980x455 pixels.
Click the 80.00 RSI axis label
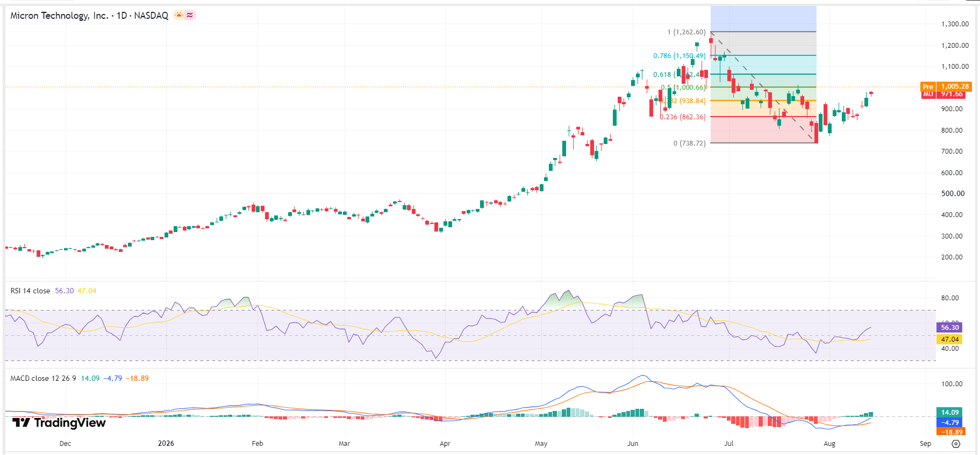[x=950, y=298]
